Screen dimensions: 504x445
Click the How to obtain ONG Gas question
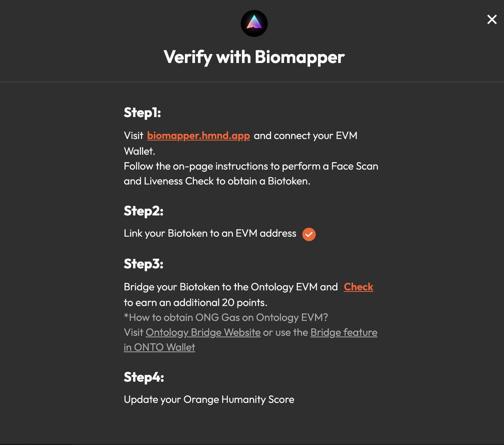point(226,318)
